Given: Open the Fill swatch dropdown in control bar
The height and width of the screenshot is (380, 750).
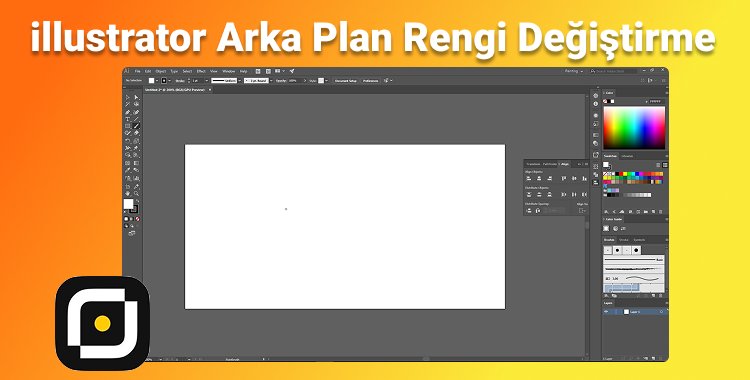Looking at the screenshot, I should click(157, 80).
